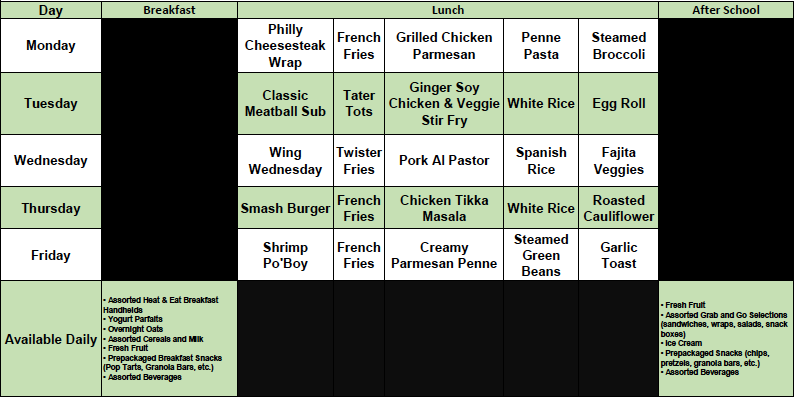Select the Roasted Cauliflower cell

pos(618,208)
